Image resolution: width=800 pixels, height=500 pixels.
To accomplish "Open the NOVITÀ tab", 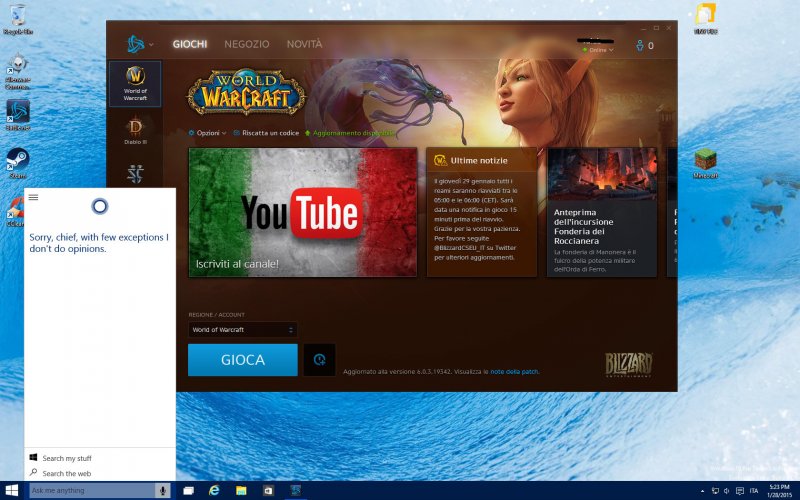I will pos(305,44).
